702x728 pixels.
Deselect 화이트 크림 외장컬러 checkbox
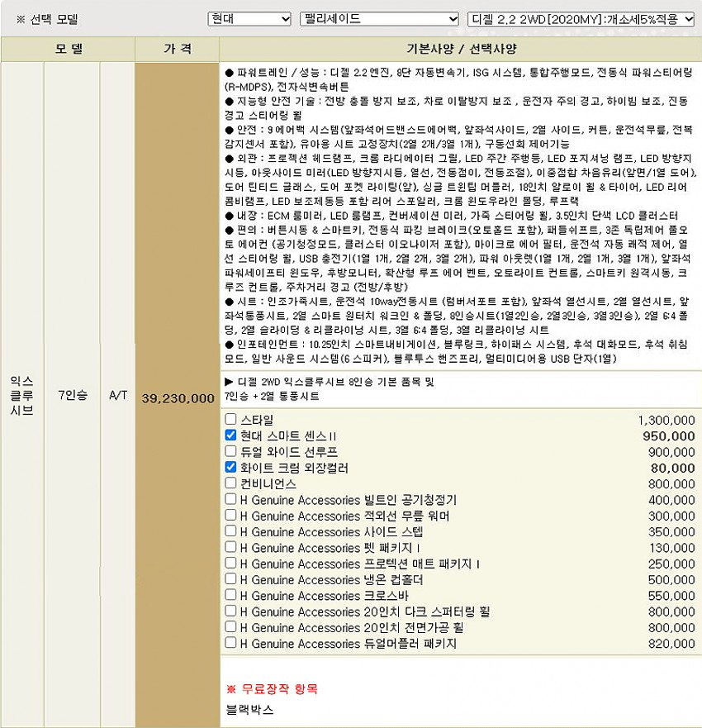point(231,468)
